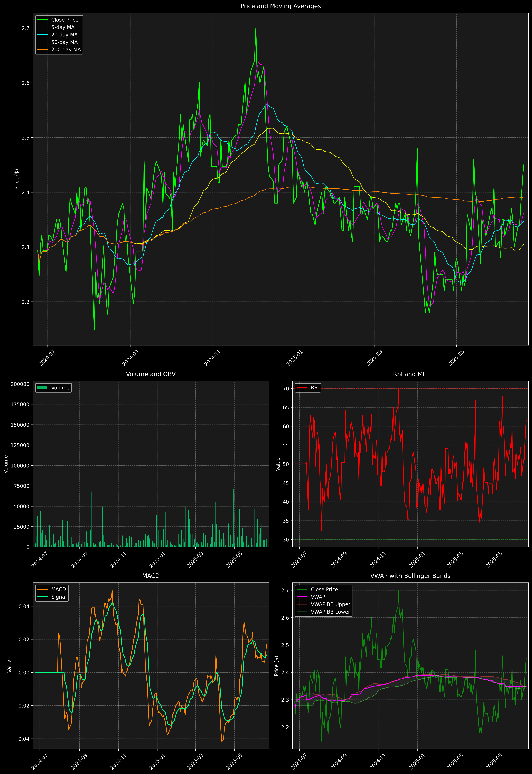The image size is (532, 774).
Task: Click the 'Price ($)' axis label of the top chart
Action: (x=17, y=179)
